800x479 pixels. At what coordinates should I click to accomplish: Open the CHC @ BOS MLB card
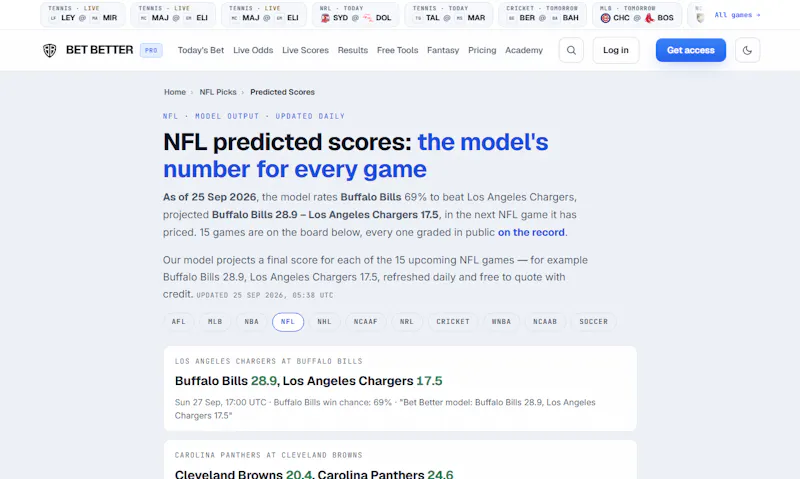tap(637, 14)
